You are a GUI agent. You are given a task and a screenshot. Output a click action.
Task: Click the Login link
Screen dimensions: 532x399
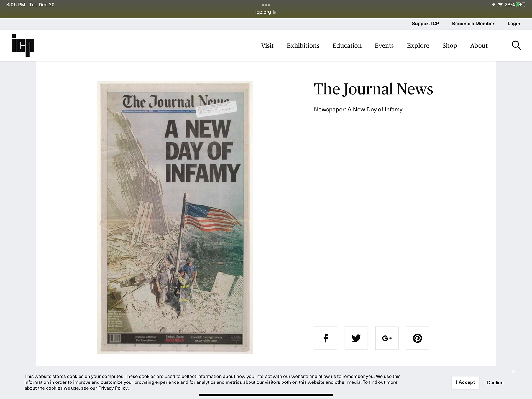point(513,24)
